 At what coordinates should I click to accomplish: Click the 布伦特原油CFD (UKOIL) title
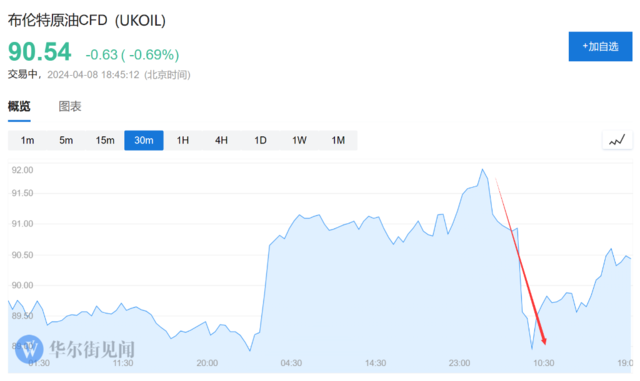point(87,20)
